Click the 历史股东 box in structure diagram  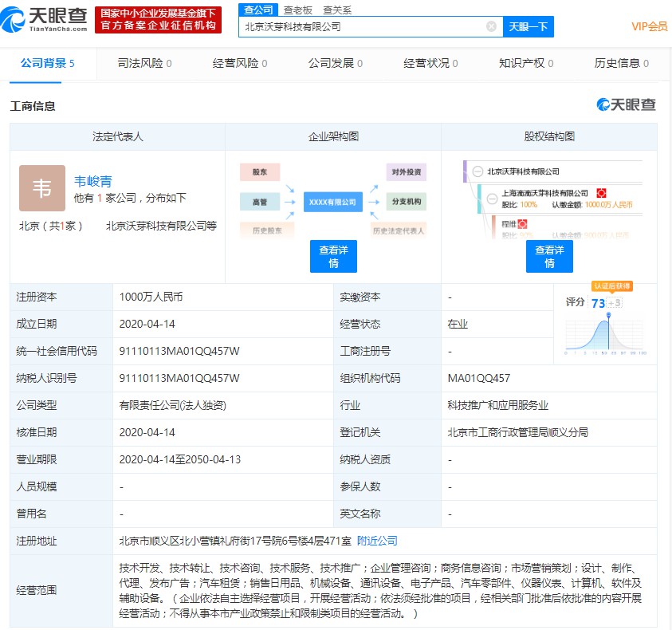267,230
